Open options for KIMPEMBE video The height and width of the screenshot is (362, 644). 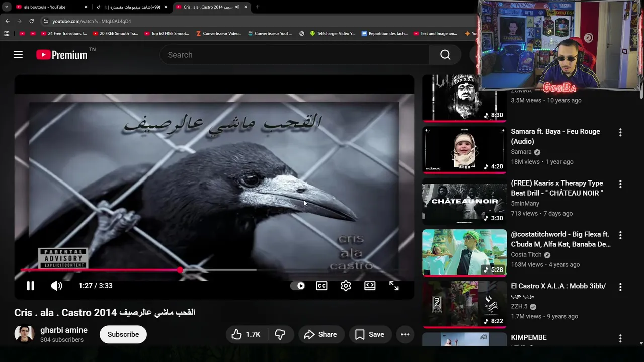point(620,339)
